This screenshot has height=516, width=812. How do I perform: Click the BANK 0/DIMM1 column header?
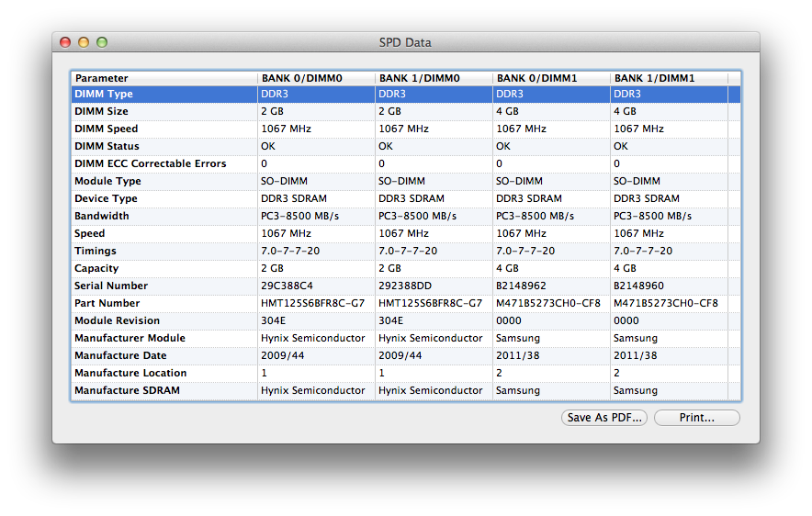pos(551,78)
